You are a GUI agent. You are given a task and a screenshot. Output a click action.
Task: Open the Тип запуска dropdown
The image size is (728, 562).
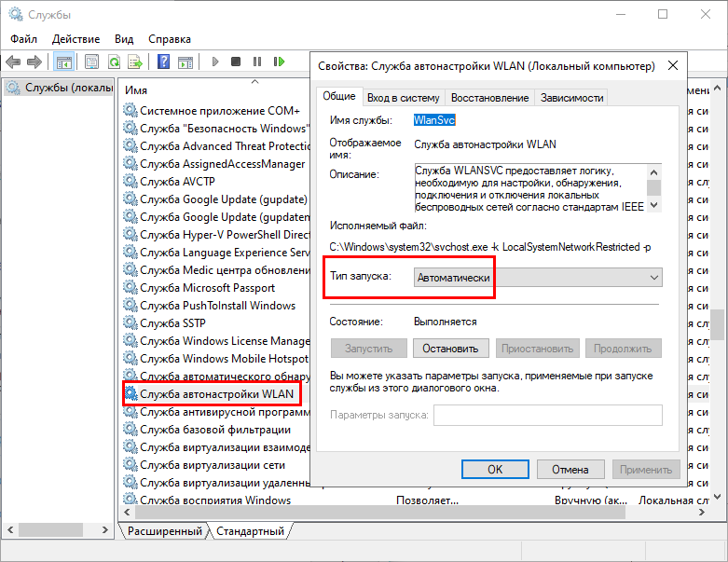(x=538, y=278)
